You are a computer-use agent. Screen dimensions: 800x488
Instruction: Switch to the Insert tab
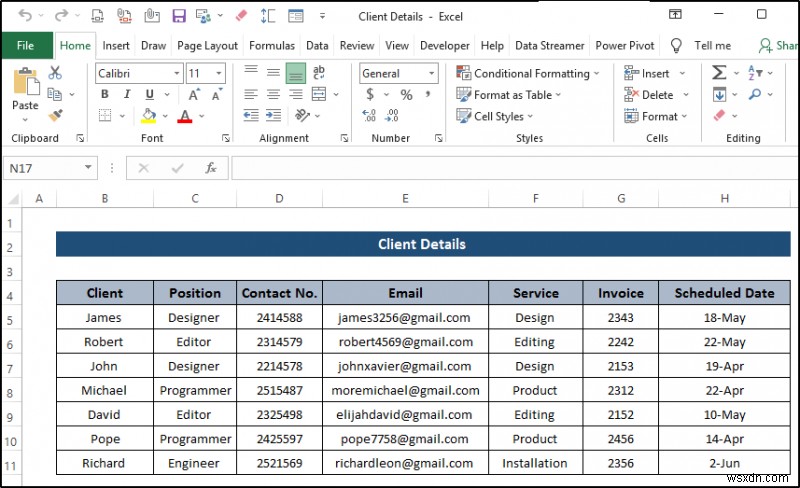(116, 45)
